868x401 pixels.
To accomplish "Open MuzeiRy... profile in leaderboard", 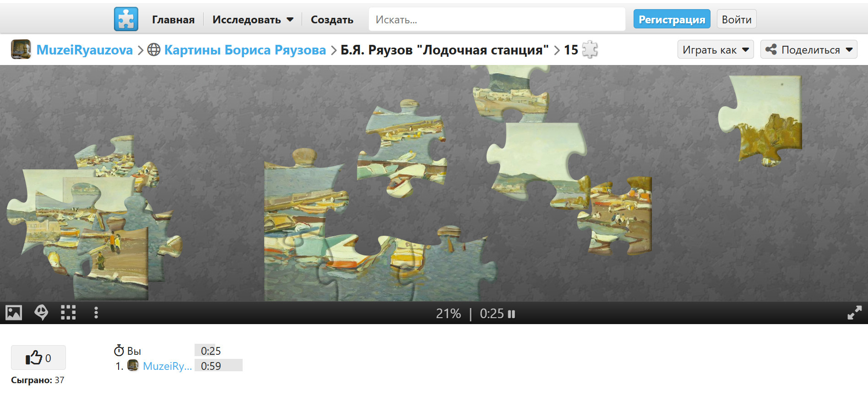I will (167, 366).
